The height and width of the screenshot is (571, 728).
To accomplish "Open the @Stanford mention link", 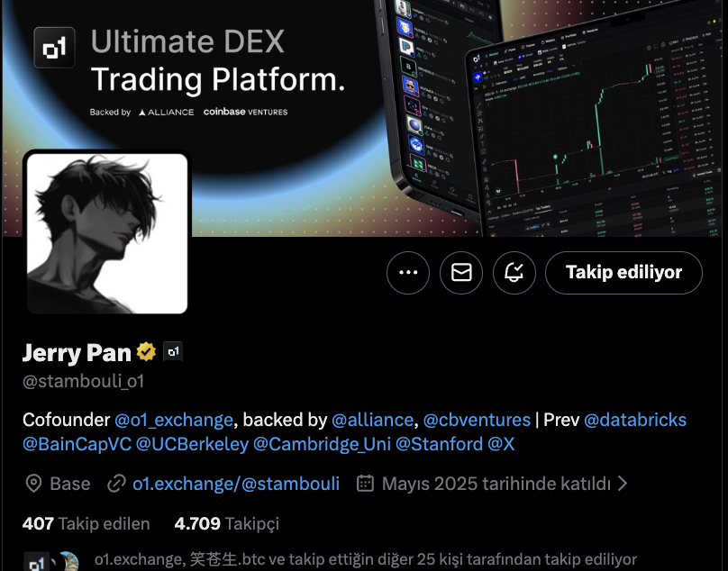I will tap(439, 444).
